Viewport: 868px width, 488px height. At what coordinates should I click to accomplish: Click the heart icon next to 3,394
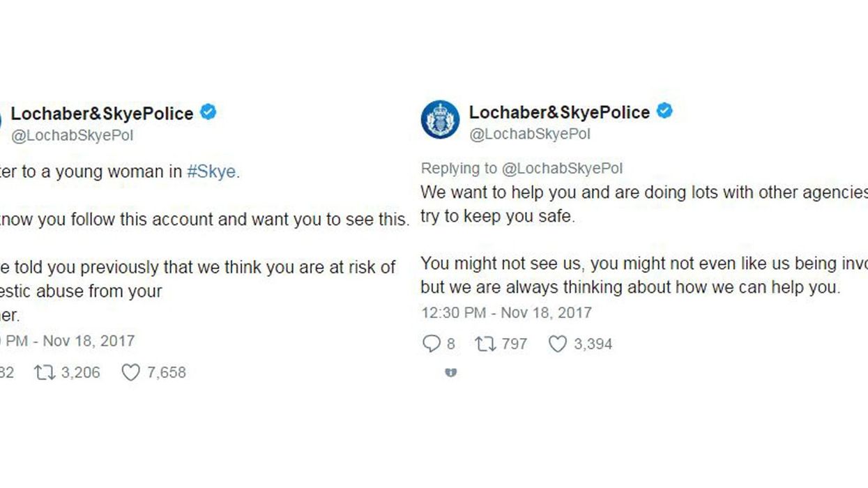click(x=557, y=344)
